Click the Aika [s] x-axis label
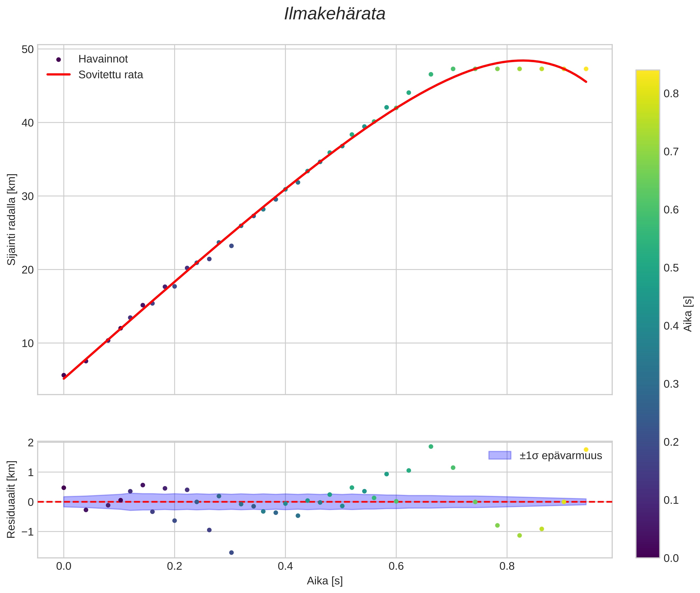Image resolution: width=700 pixels, height=593 pixels. pos(325,581)
